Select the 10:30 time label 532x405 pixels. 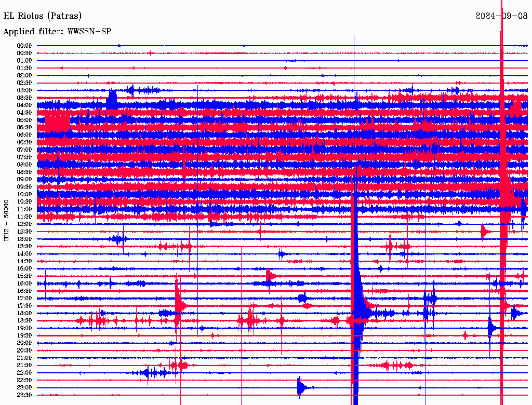(x=24, y=202)
